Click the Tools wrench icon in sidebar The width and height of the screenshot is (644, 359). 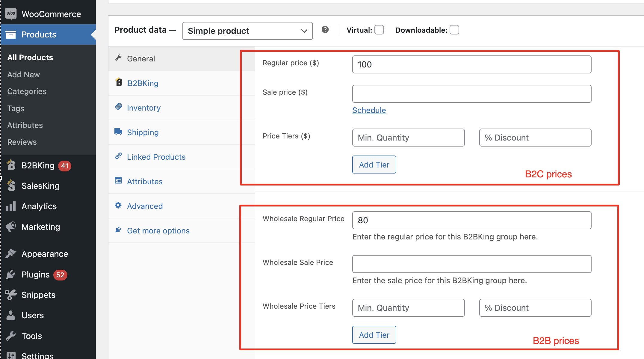tap(11, 336)
